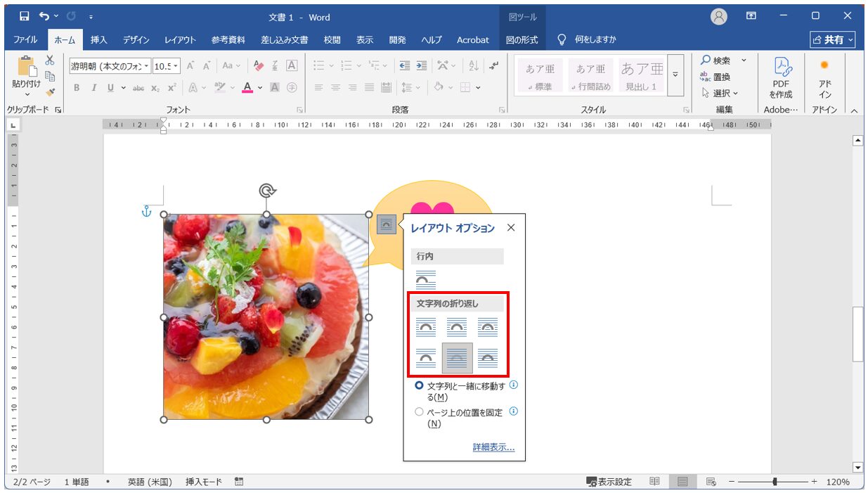
Task: Switch to the レイアウト tab
Action: click(x=181, y=40)
